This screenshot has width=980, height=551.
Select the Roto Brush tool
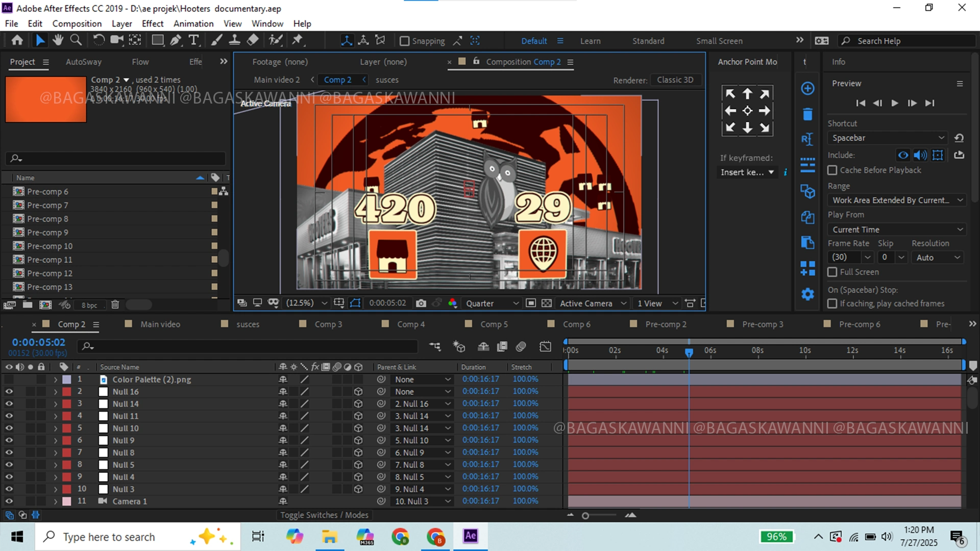coord(276,40)
